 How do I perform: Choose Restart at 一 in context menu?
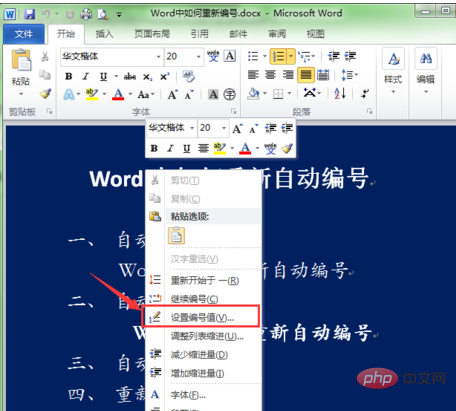tap(203, 280)
